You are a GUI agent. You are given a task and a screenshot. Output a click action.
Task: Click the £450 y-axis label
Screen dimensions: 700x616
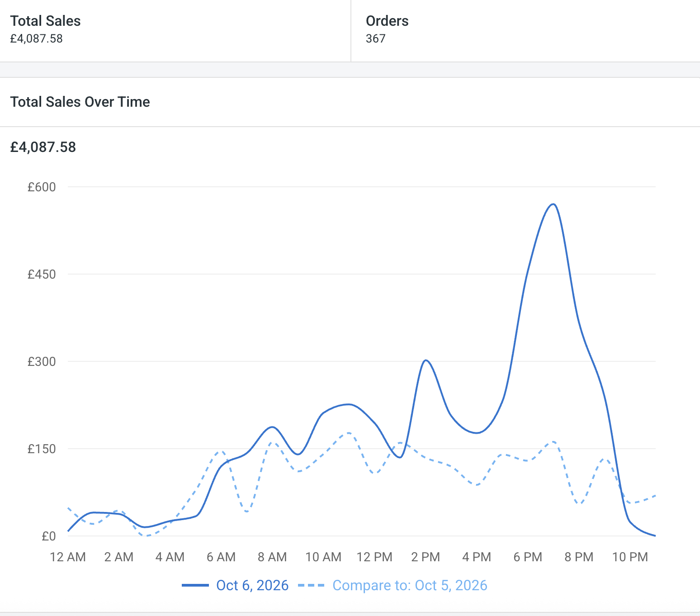tap(42, 274)
